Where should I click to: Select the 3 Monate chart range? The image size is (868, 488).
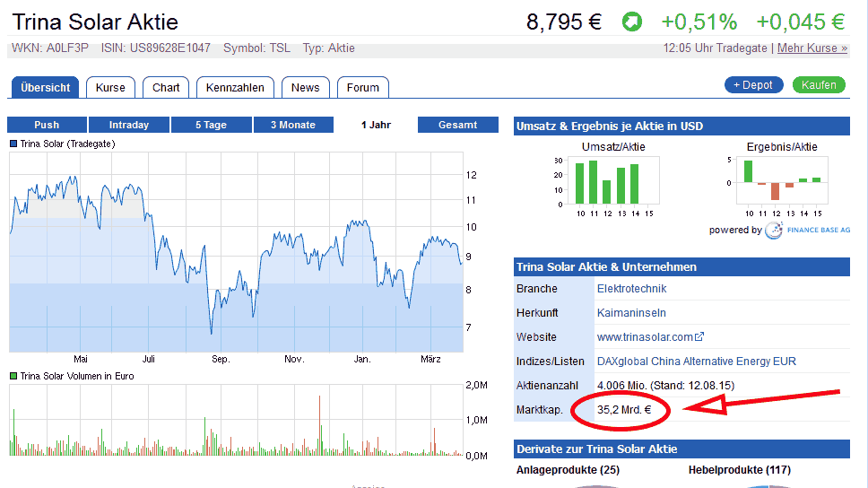pyautogui.click(x=293, y=125)
